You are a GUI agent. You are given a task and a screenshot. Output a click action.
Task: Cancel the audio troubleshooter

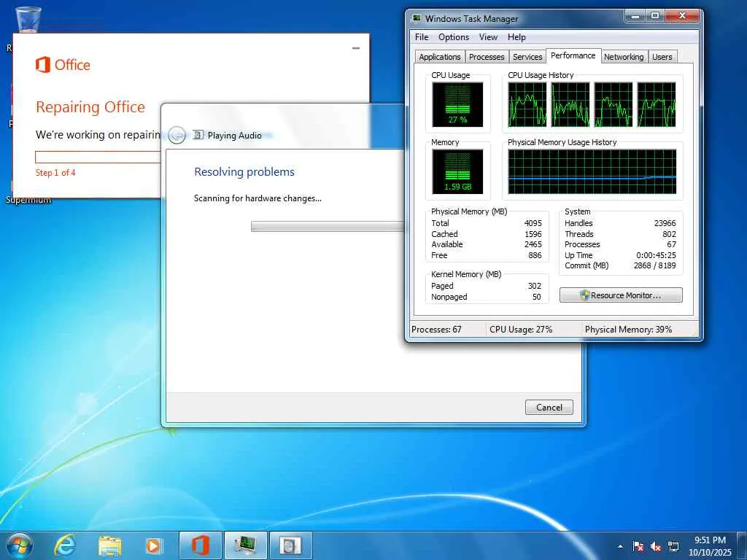point(549,407)
